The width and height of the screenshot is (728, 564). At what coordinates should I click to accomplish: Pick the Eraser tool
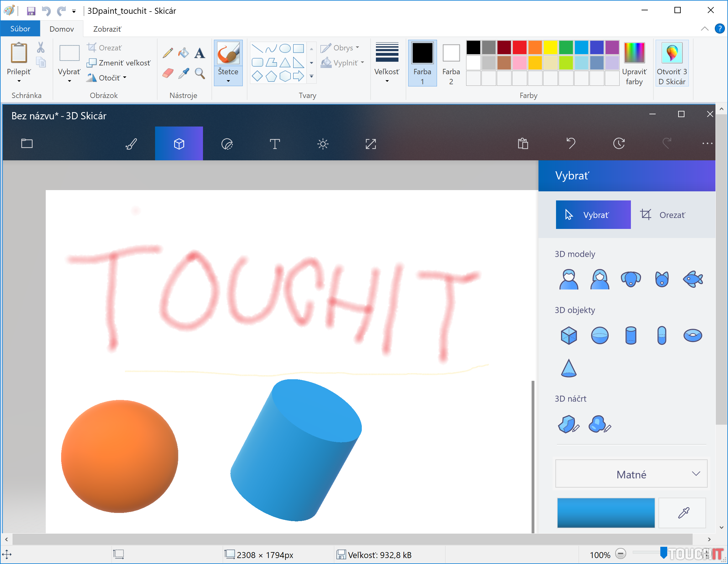point(168,73)
